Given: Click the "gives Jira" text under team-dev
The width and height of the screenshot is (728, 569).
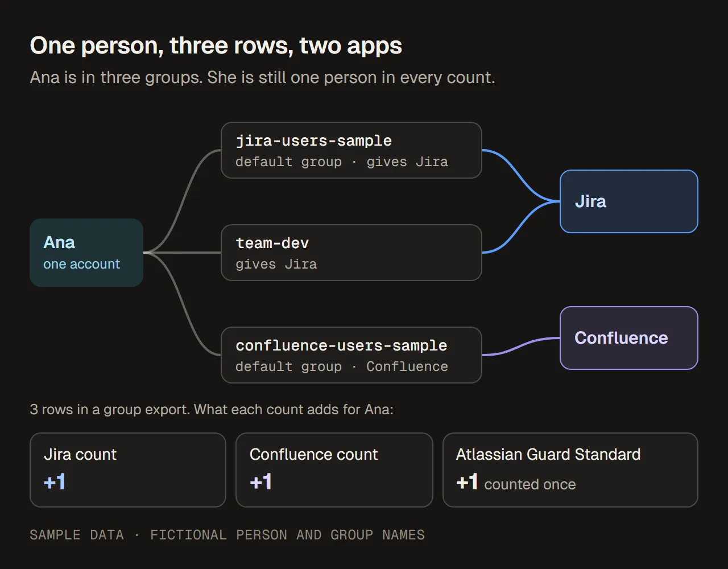Looking at the screenshot, I should tap(276, 264).
